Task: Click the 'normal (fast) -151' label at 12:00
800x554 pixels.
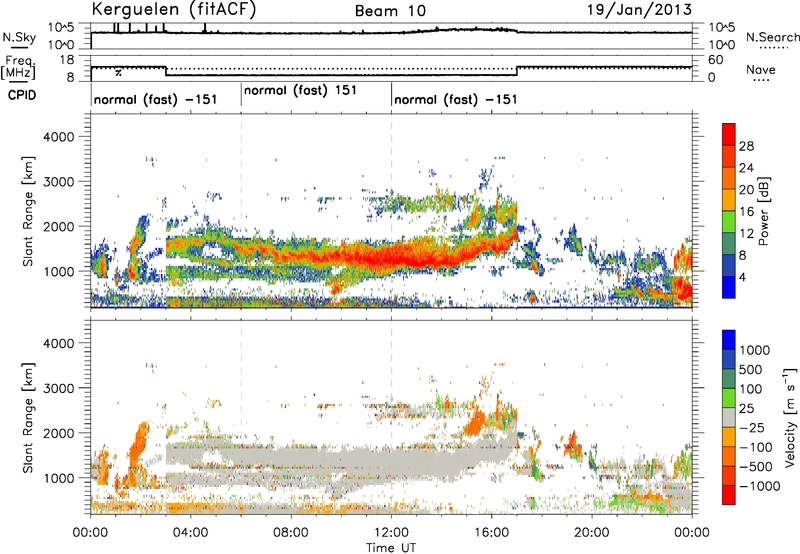Action: (x=456, y=99)
